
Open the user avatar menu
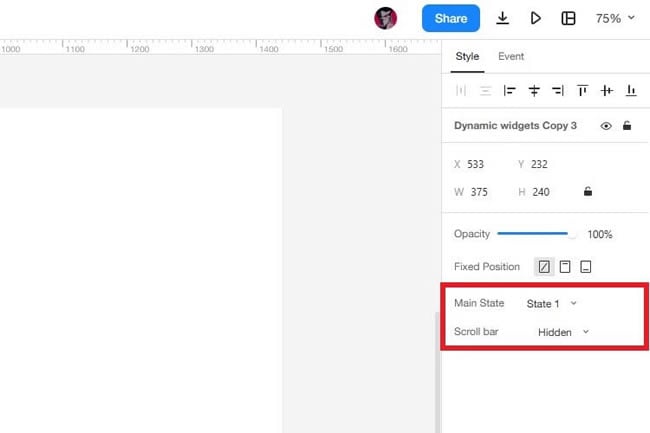coord(386,18)
